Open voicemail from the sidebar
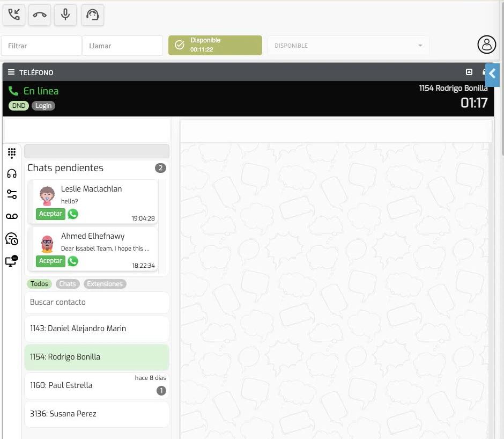Viewport: 504px width, 439px height. point(12,216)
